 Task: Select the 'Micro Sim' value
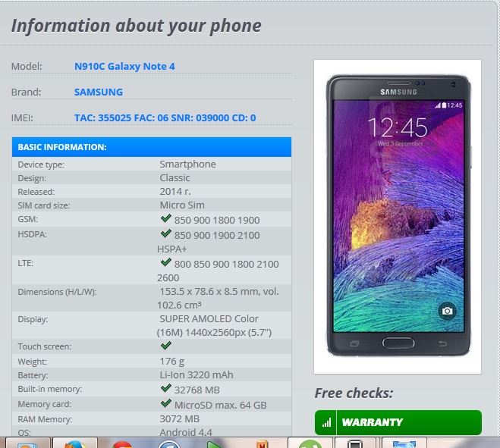[182, 205]
